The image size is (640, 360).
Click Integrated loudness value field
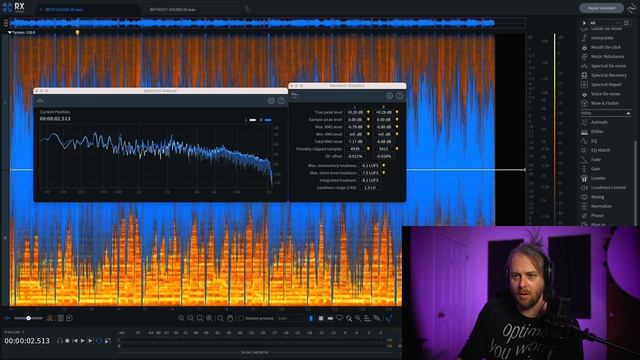(370, 180)
